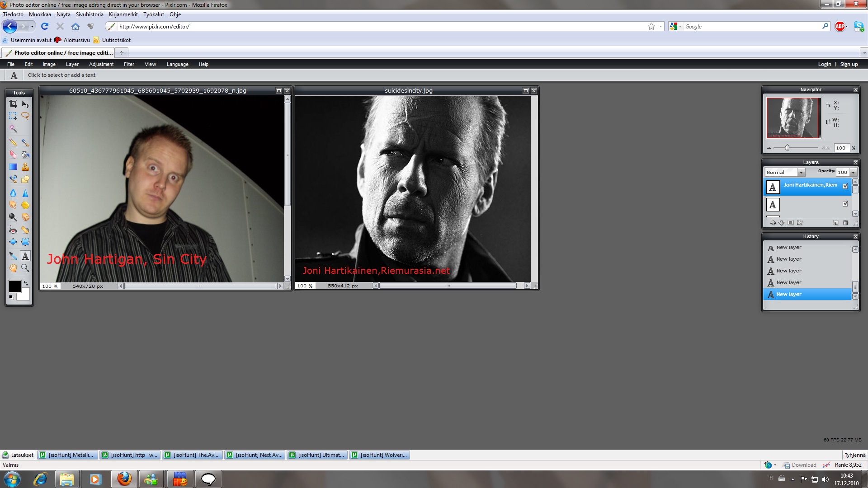Pick the Hand pan tool
This screenshot has height=488, width=868.
point(13,268)
